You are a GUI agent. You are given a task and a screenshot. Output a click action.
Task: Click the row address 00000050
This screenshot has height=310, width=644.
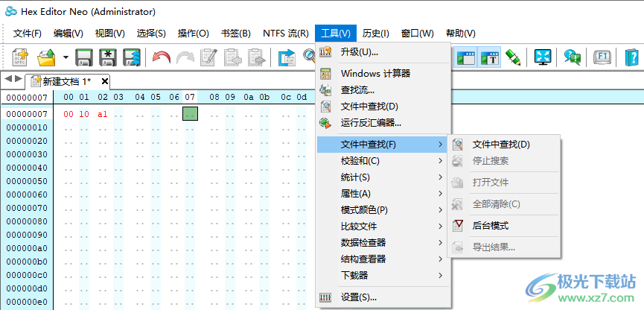[x=27, y=181]
